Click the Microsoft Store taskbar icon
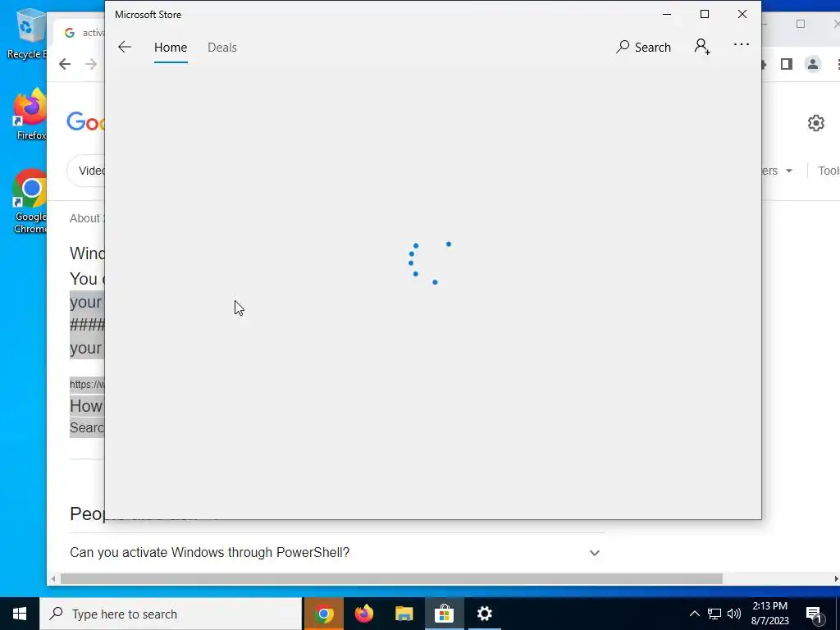This screenshot has width=840, height=630. click(444, 614)
